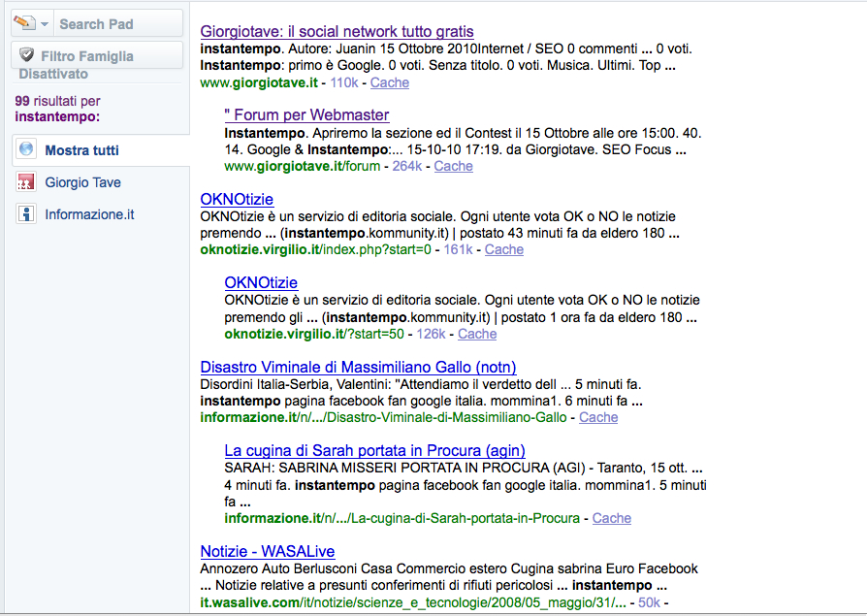This screenshot has height=616, width=867.
Task: Click the globe icon beside Mostra tutti
Action: (26, 150)
